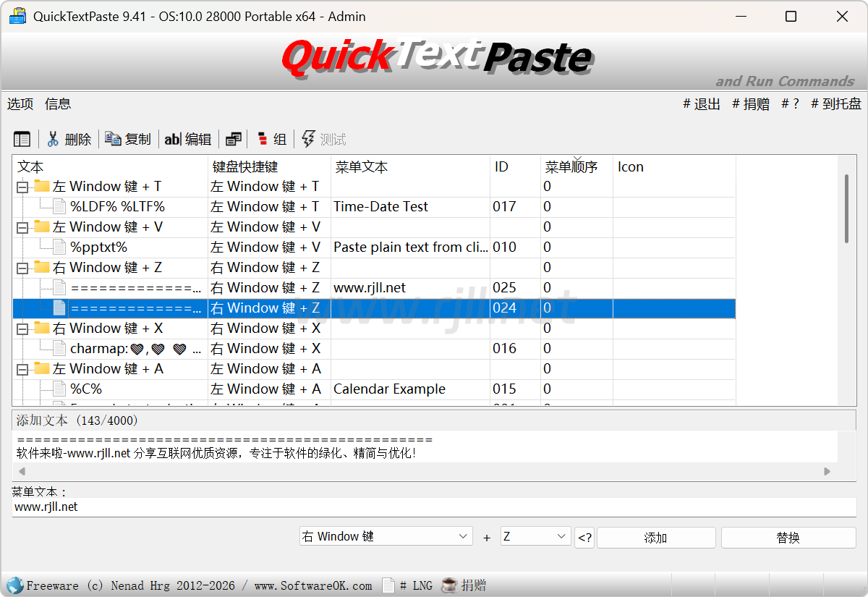Click the # LNG language icon
Viewport: 868px width, 597px height.
[389, 585]
